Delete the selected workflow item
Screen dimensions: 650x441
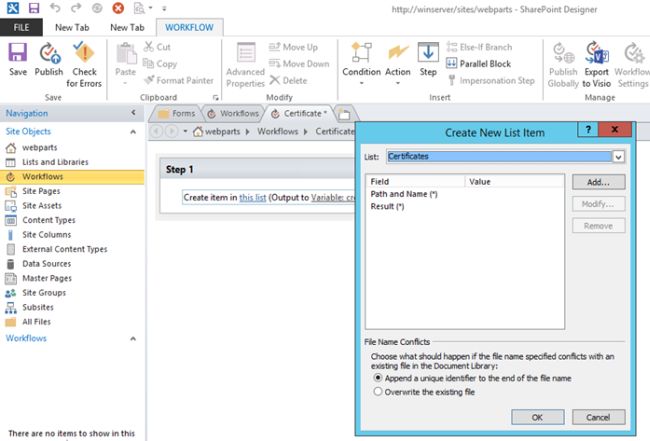click(x=288, y=80)
